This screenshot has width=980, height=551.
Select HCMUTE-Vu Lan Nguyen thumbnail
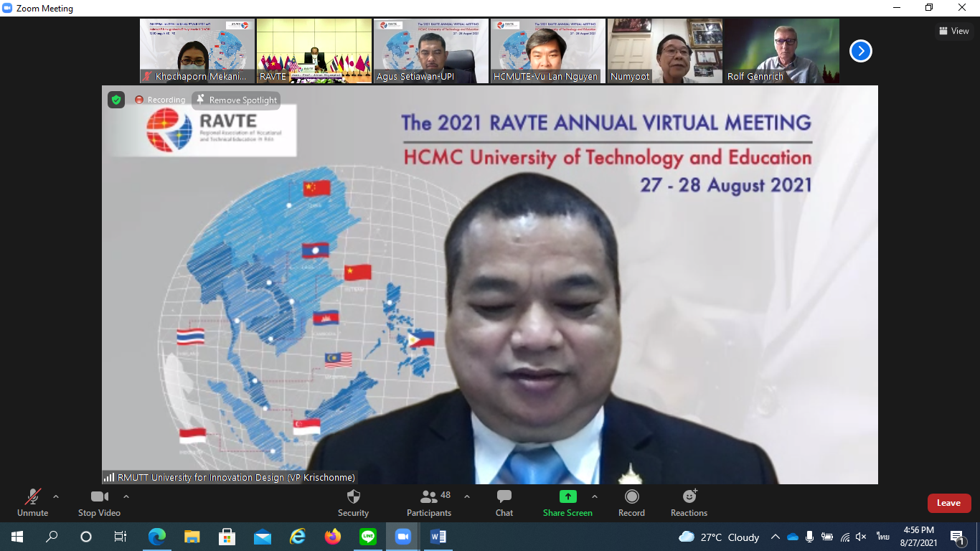548,51
